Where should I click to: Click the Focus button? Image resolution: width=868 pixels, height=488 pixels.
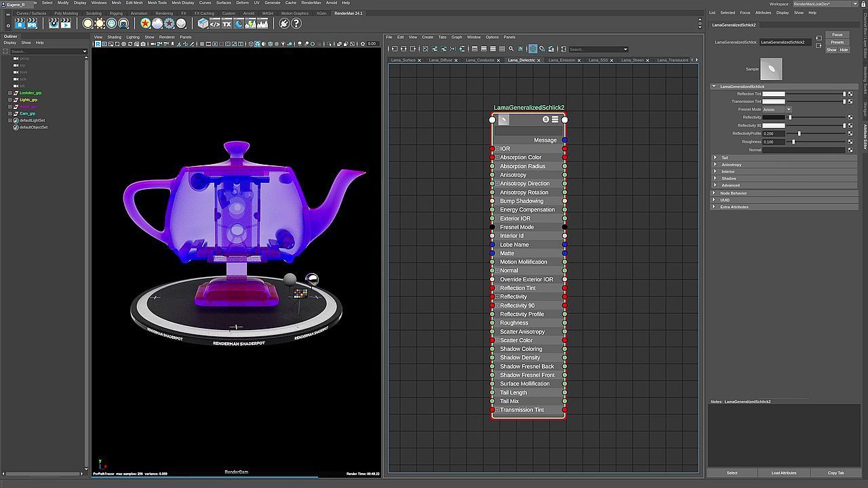pyautogui.click(x=837, y=35)
